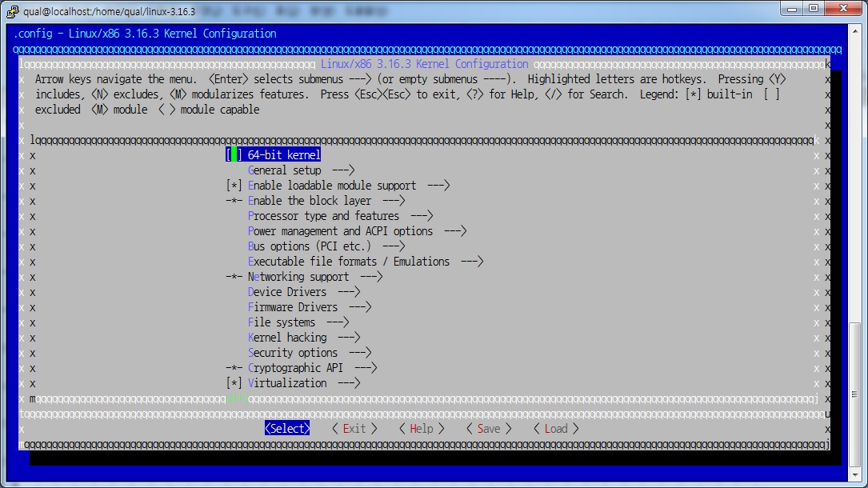
Task: Click scroll down arrow of terminal scrollbar
Action: (x=855, y=474)
